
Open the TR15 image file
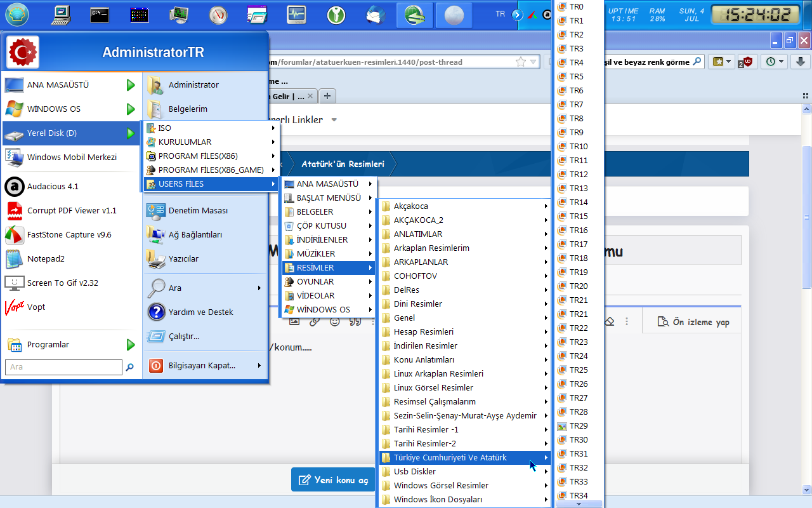[578, 217]
